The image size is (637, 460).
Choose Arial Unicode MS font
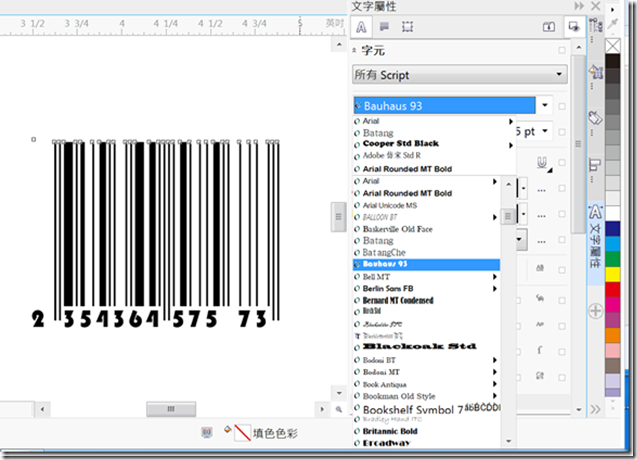[426, 206]
